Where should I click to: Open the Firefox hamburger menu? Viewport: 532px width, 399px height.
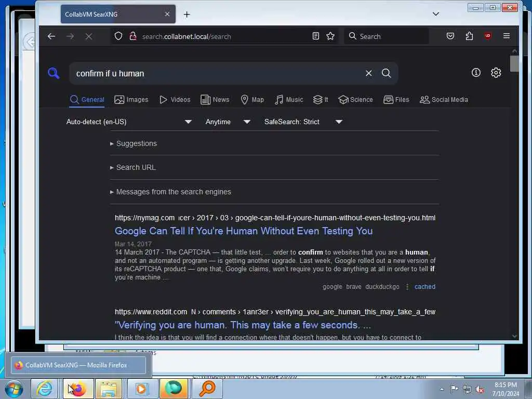[507, 36]
